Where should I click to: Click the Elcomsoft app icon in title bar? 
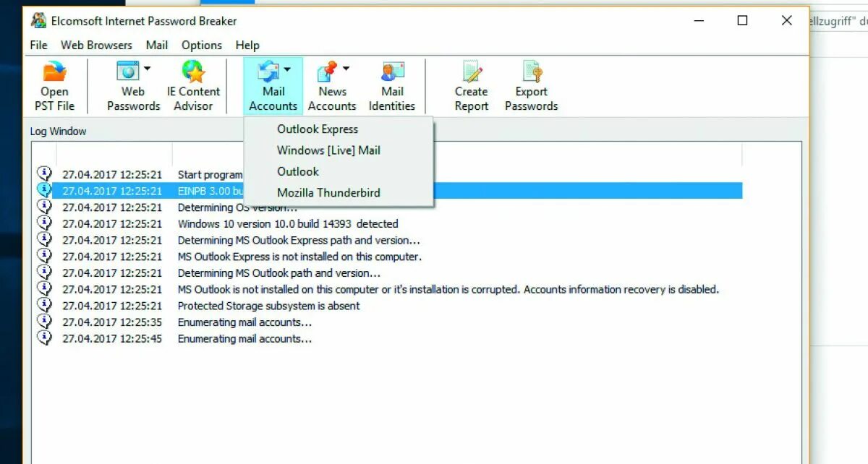[x=38, y=21]
